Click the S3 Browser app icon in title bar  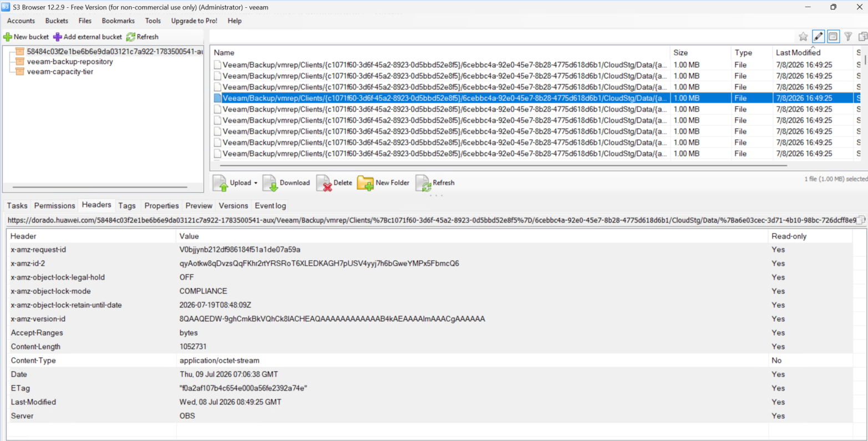point(6,7)
